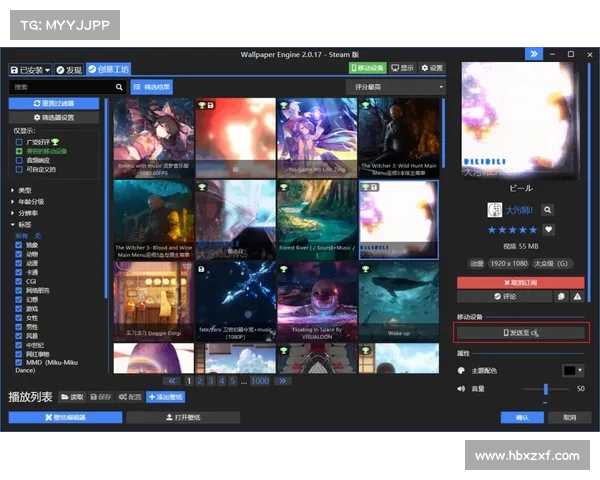The image size is (600, 480).
Task: Expand the 年龄分级 age rating section
Action: 28,202
